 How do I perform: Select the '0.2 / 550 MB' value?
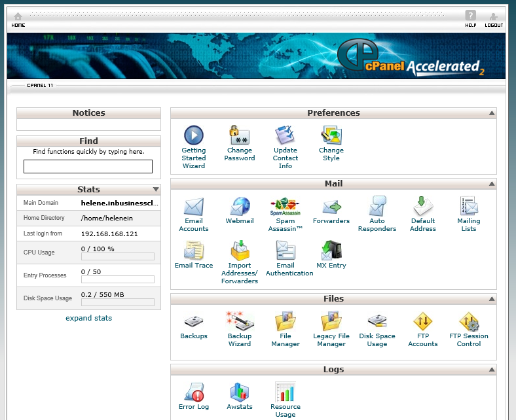[103, 294]
